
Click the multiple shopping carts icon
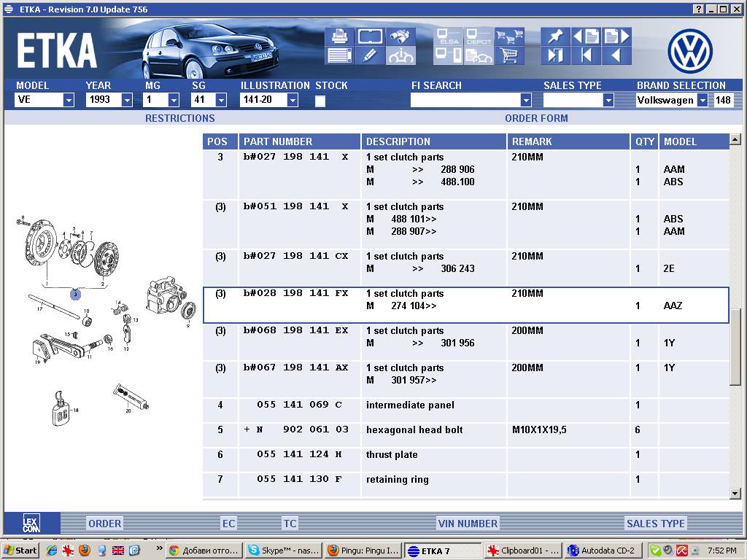509,36
